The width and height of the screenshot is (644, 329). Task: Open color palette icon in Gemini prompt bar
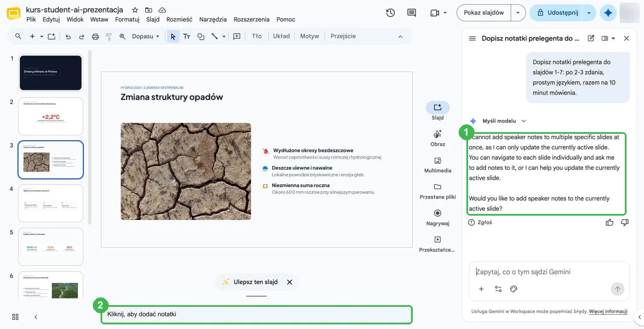coord(514,289)
